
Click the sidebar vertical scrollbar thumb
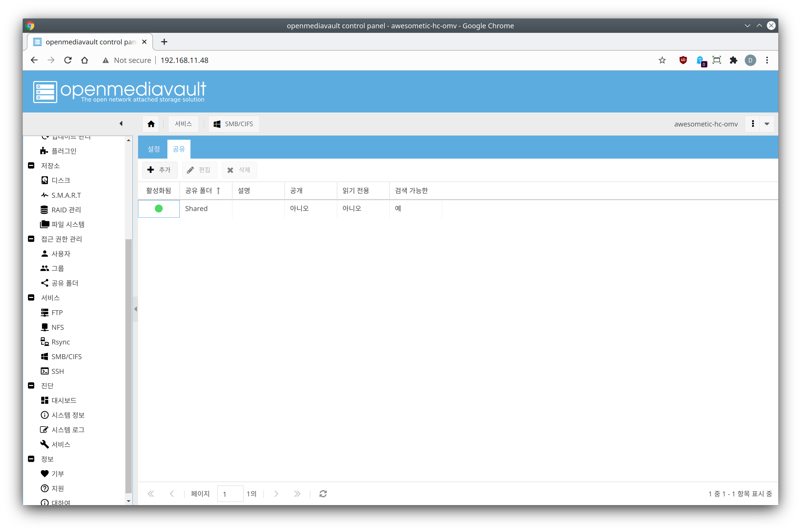click(128, 366)
